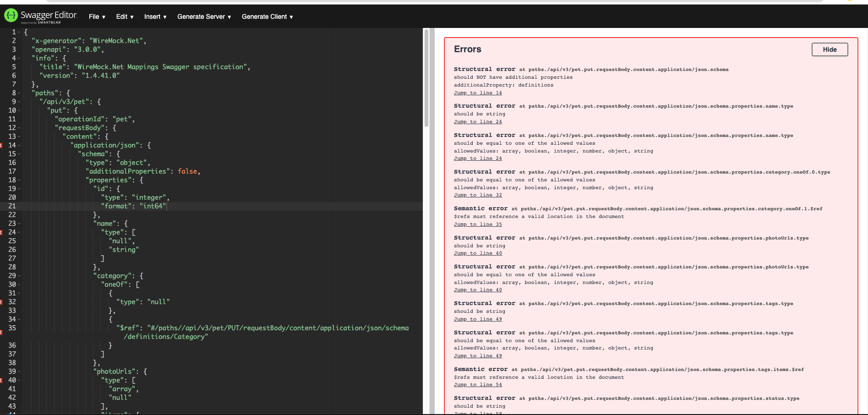
Task: Collapse the "put" block at line 10
Action: tap(19, 110)
